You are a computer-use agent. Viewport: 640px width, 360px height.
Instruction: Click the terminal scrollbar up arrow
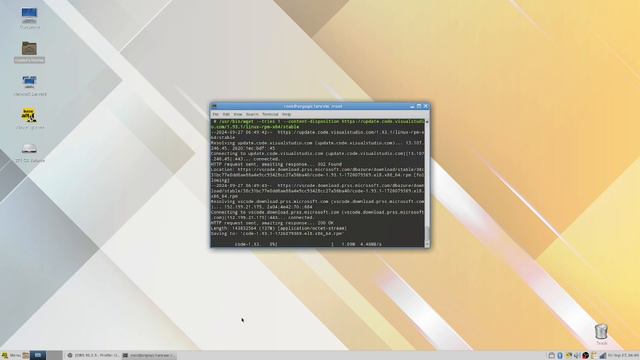click(x=427, y=122)
